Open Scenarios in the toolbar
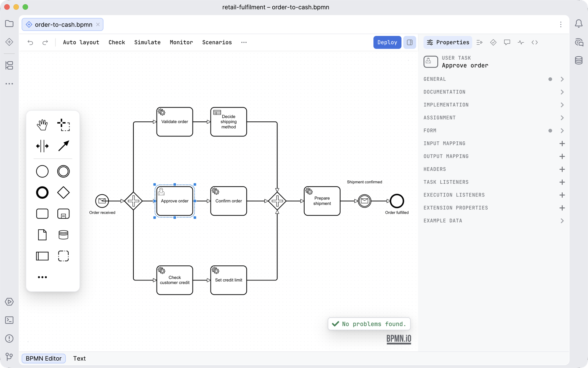Viewport: 588px width, 368px height. (x=217, y=42)
